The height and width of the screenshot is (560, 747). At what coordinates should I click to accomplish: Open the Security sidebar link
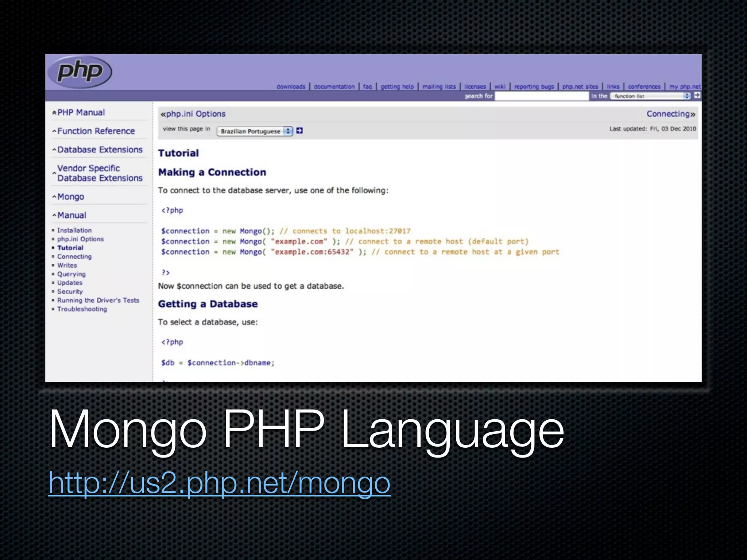70,292
